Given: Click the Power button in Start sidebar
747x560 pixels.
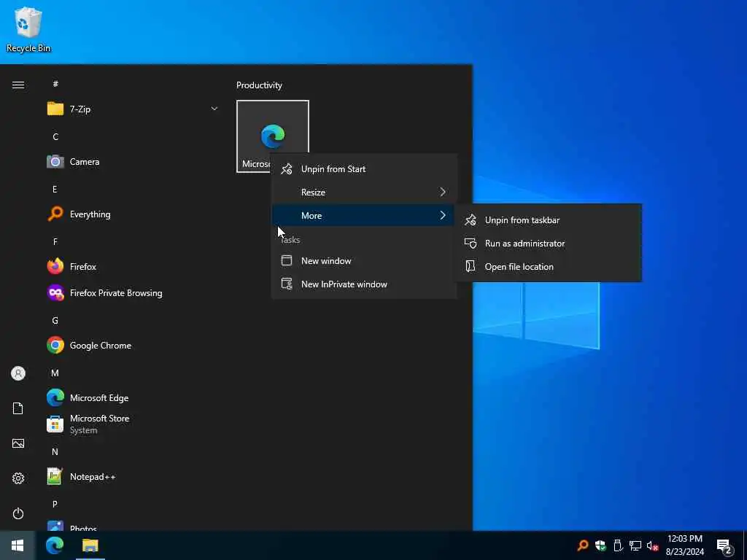Looking at the screenshot, I should [x=18, y=513].
